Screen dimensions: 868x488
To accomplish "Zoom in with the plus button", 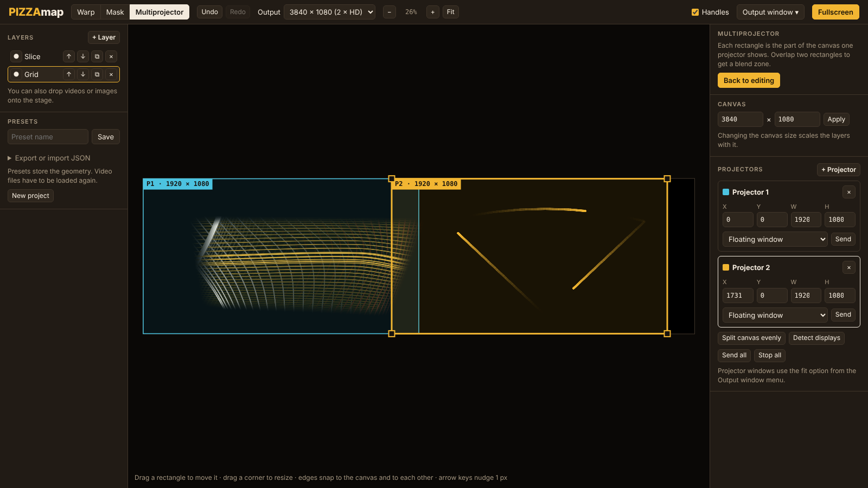I will [433, 12].
